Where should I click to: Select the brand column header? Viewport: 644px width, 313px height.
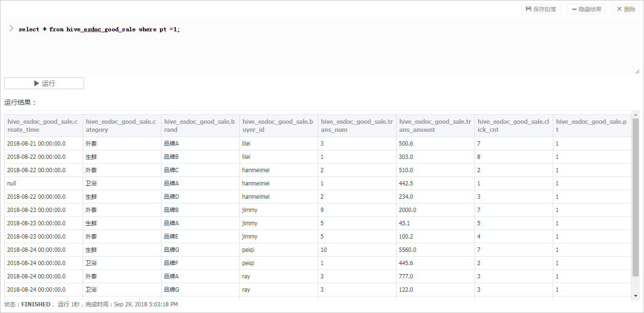pyautogui.click(x=200, y=126)
